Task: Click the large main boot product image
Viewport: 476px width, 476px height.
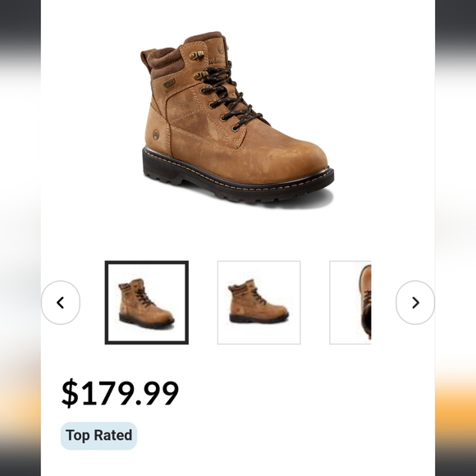Action: click(237, 119)
